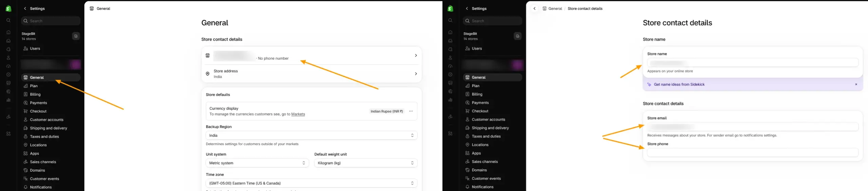Click apps grid icon at bottom of left rail

click(x=8, y=134)
